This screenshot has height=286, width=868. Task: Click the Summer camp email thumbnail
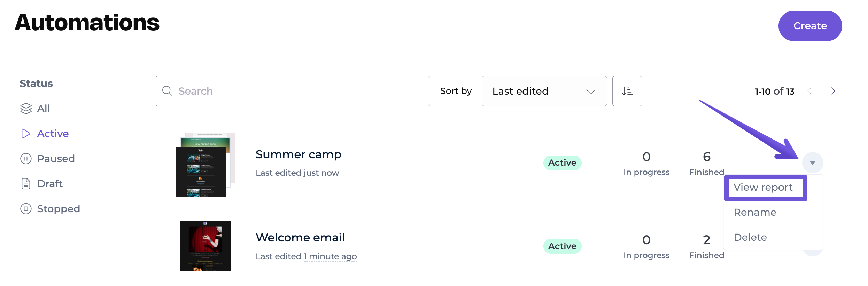(205, 165)
